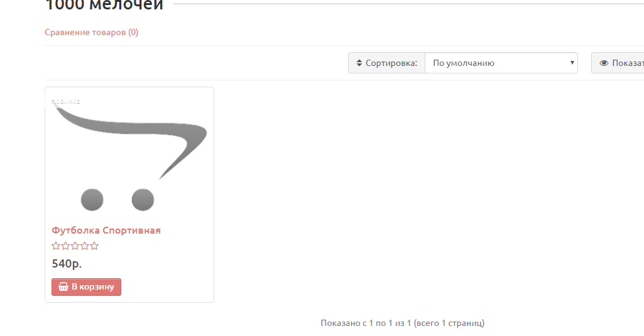Click the Показать label text

[628, 63]
